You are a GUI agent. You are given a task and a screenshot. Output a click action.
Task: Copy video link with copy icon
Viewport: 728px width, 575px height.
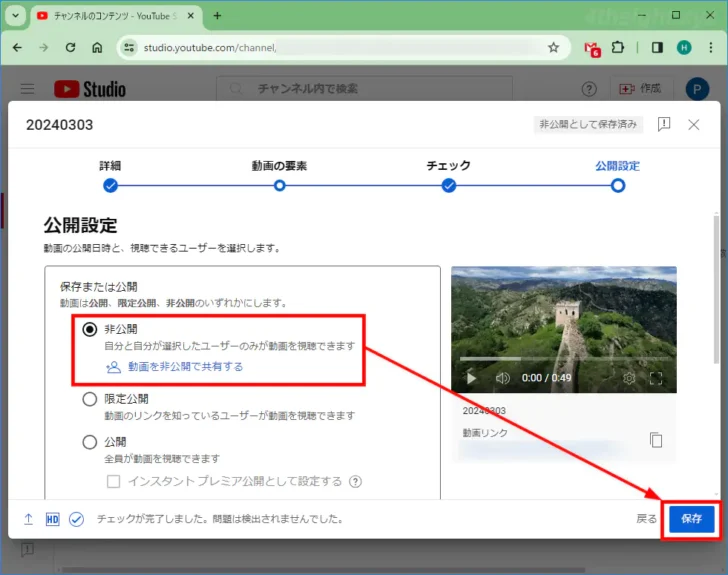(656, 439)
